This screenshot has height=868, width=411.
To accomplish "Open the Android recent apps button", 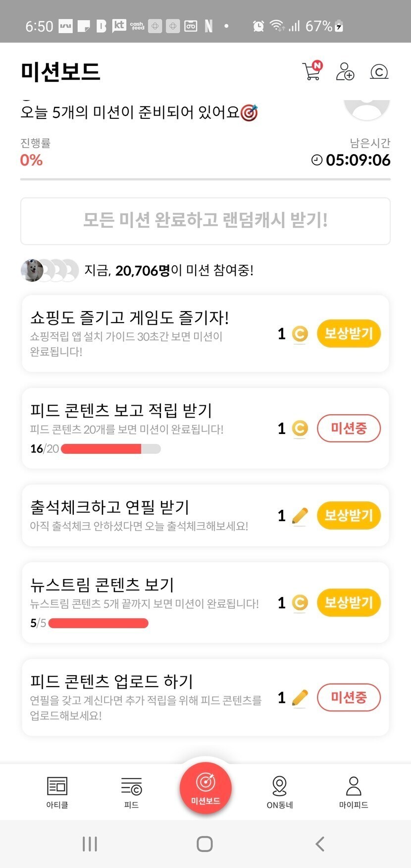I will pyautogui.click(x=90, y=844).
